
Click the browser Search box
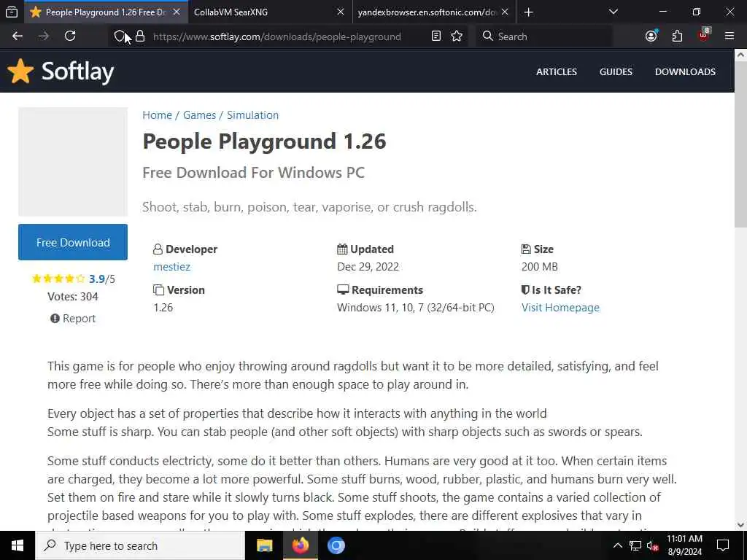pyautogui.click(x=543, y=36)
